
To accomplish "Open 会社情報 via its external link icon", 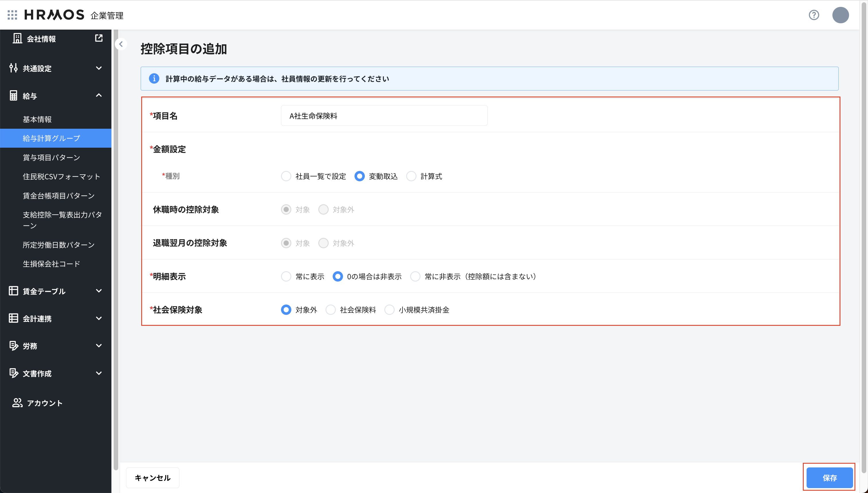I will (x=98, y=38).
